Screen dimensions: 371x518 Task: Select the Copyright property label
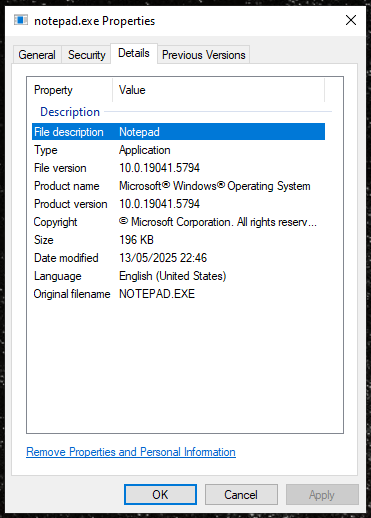[x=55, y=222]
